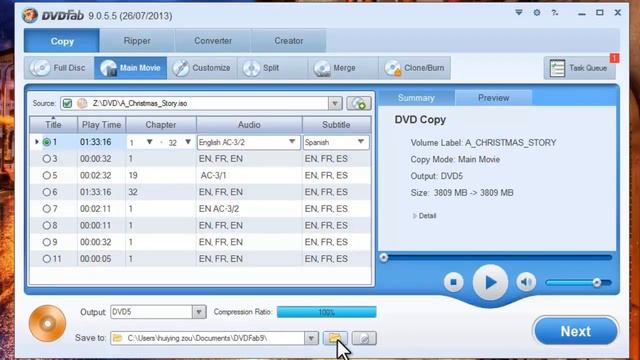
Task: Open the Spanish subtitle dropdown
Action: coord(361,142)
